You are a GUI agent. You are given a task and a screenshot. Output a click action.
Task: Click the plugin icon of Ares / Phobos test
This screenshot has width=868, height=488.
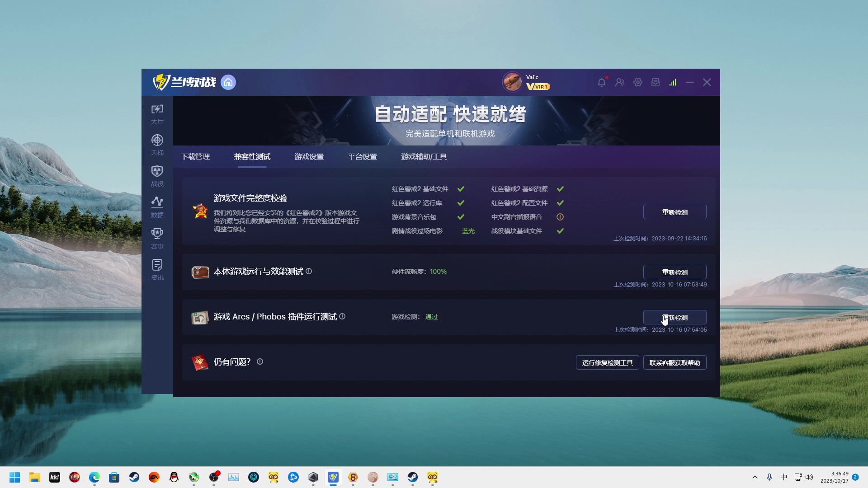click(x=200, y=317)
